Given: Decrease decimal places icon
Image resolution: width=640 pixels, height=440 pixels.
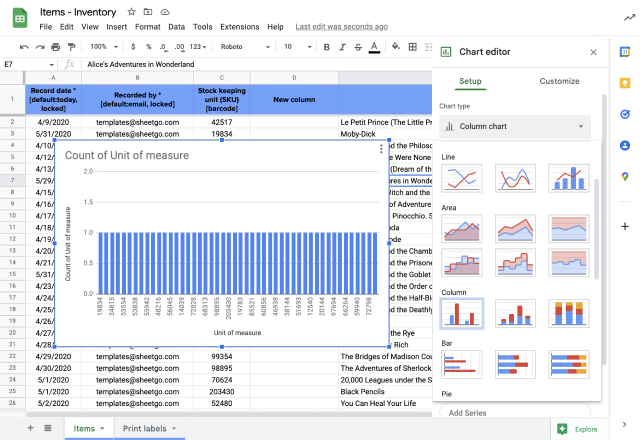Looking at the screenshot, I should (163, 47).
